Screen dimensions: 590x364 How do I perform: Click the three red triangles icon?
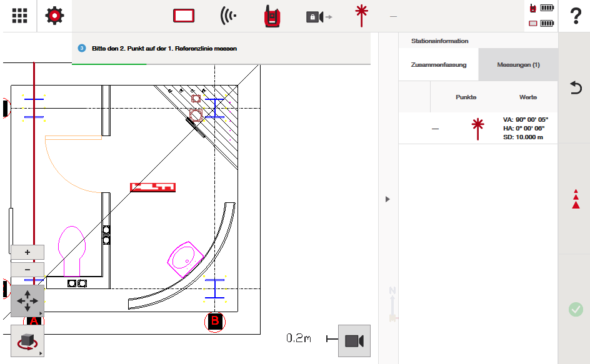tap(576, 199)
